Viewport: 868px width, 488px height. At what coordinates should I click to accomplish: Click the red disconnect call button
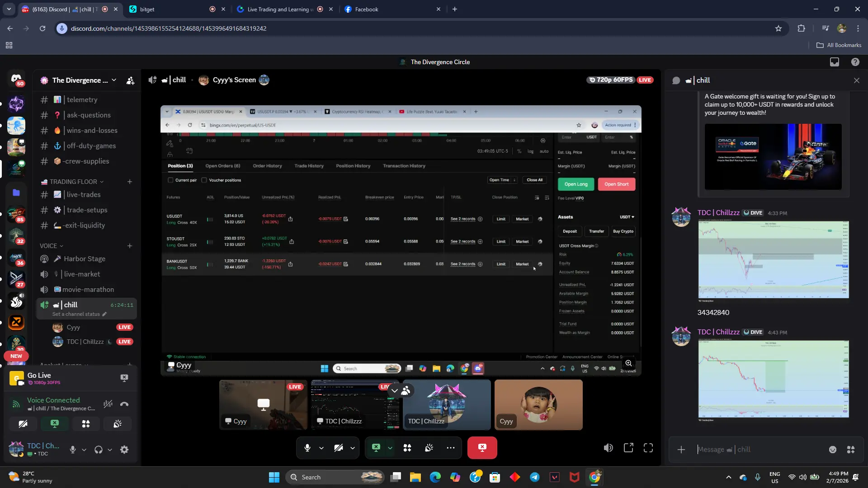[482, 448]
